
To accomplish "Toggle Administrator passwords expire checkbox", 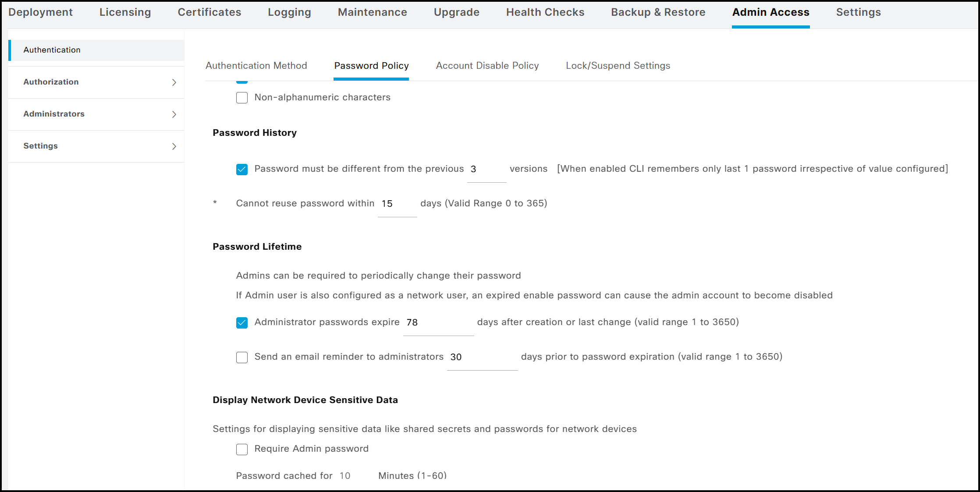I will coord(242,323).
